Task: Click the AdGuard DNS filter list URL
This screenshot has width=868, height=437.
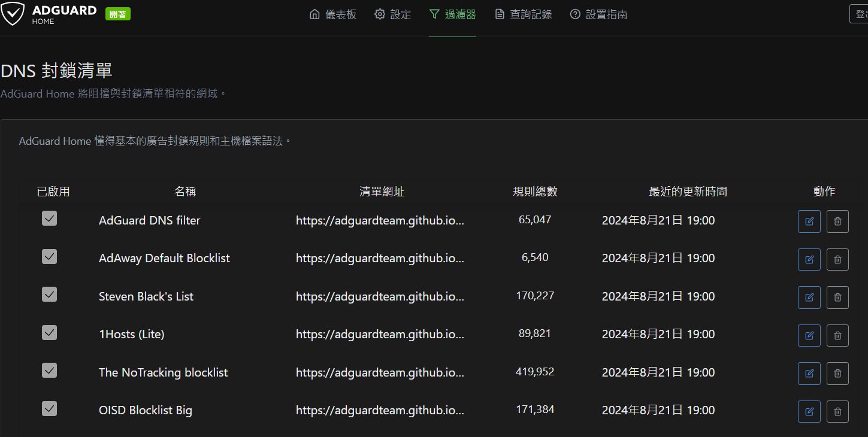Action: tap(380, 220)
